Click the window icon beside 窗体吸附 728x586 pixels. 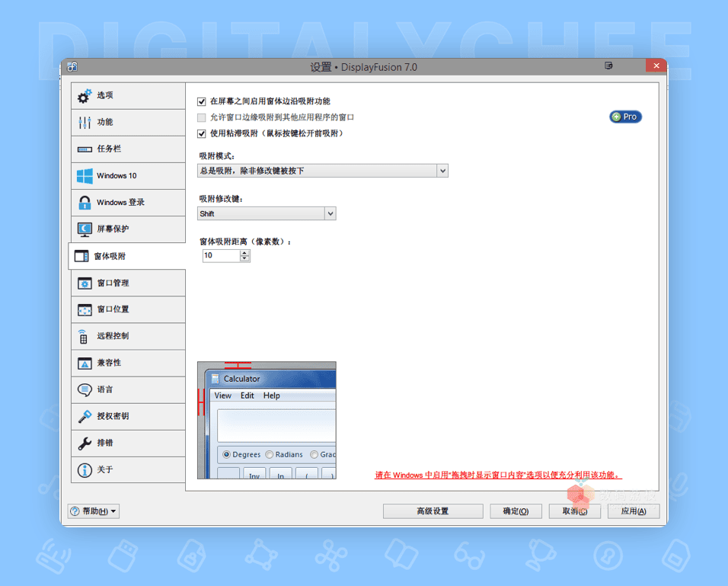(x=81, y=256)
